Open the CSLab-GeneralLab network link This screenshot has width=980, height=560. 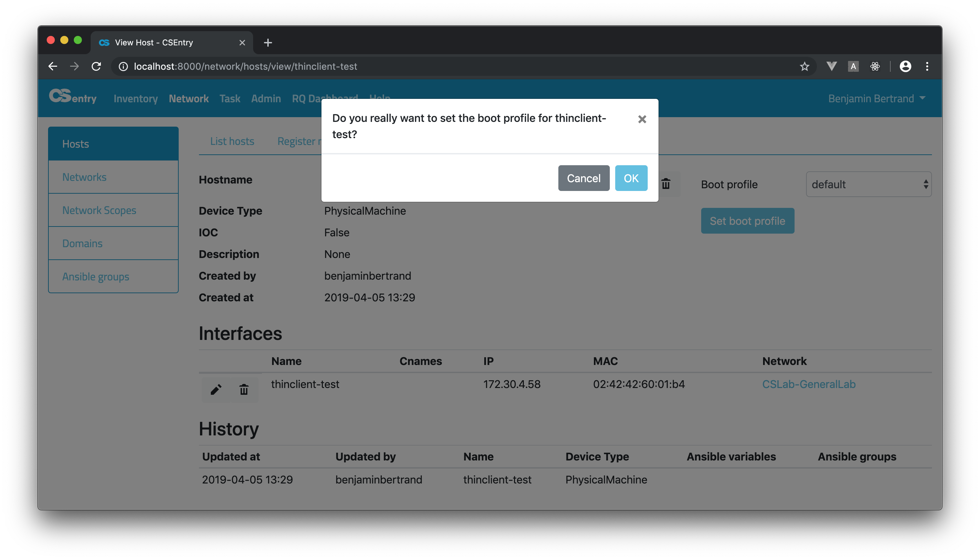pyautogui.click(x=808, y=384)
